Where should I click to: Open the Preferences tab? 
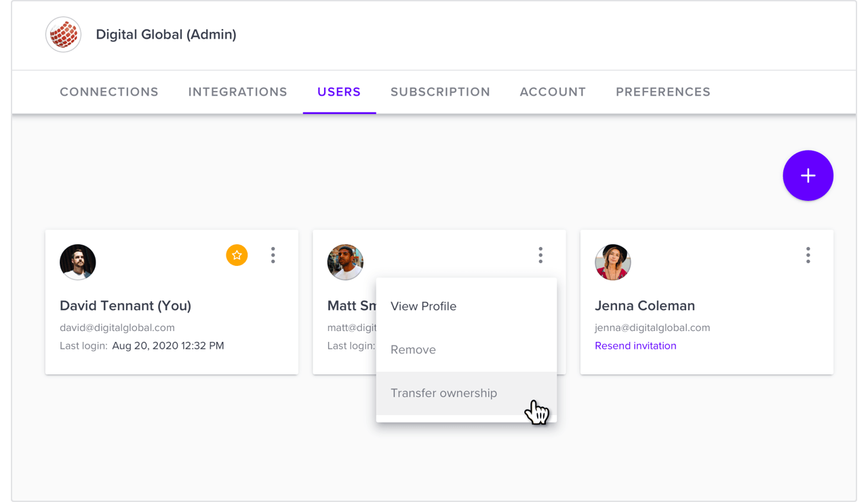click(x=663, y=92)
